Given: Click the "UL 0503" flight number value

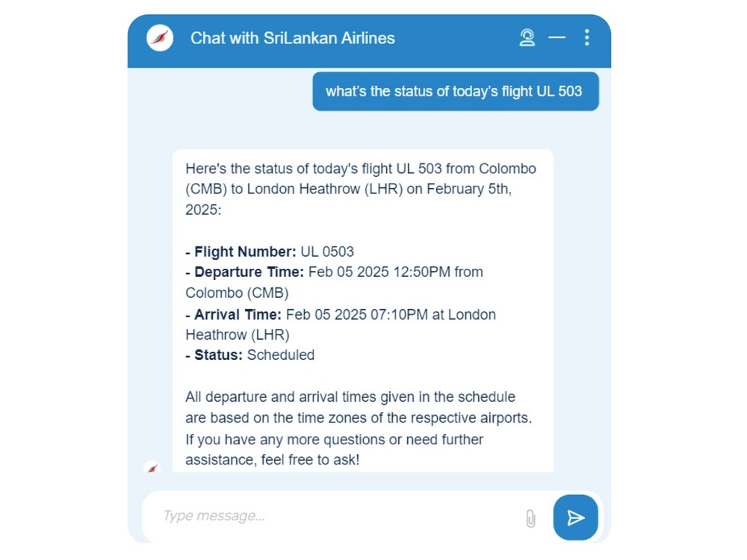Looking at the screenshot, I should pyautogui.click(x=327, y=252).
